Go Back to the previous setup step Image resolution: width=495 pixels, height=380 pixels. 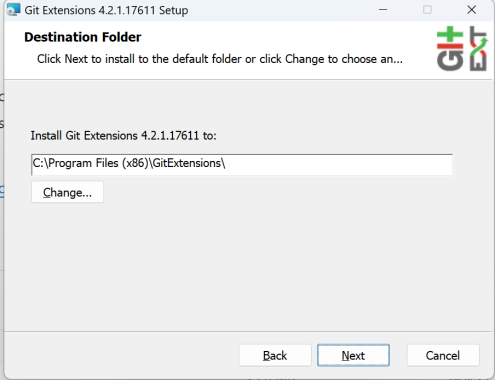click(x=275, y=355)
